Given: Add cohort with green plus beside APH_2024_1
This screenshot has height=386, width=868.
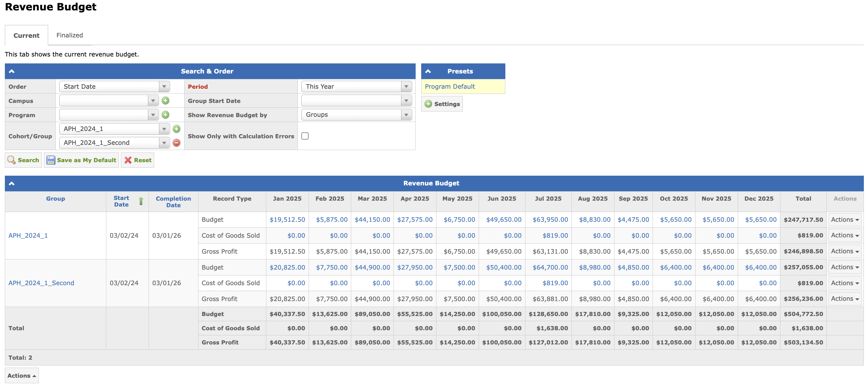Looking at the screenshot, I should click(177, 129).
